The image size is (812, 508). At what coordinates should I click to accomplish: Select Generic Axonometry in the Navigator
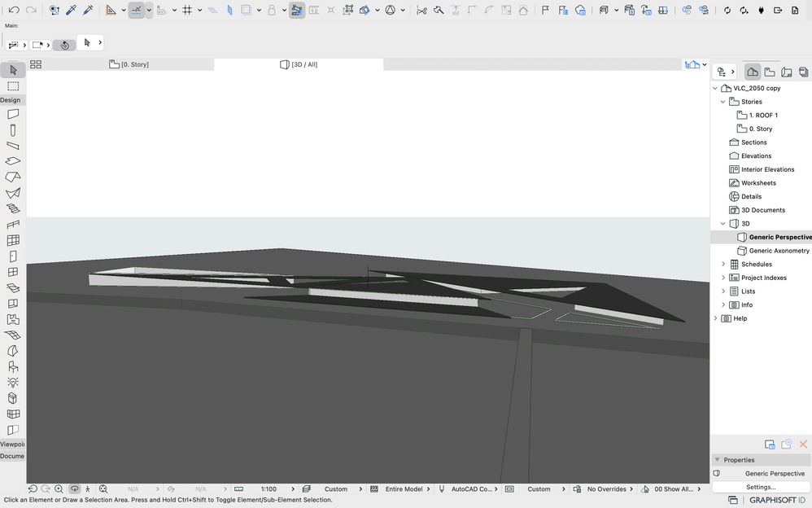(x=779, y=251)
